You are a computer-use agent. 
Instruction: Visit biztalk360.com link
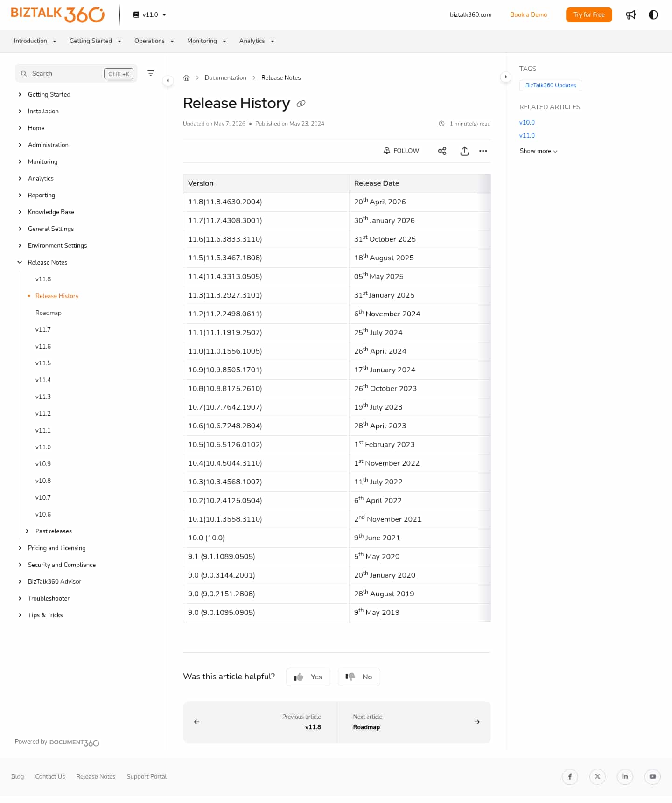click(x=470, y=15)
